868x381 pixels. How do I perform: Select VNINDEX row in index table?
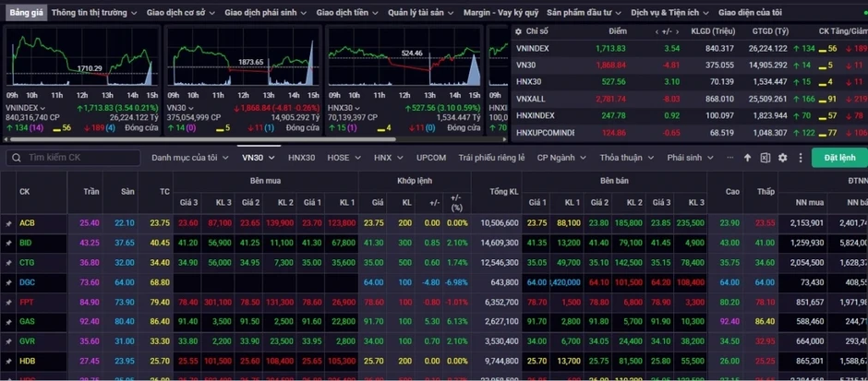[x=690, y=48]
